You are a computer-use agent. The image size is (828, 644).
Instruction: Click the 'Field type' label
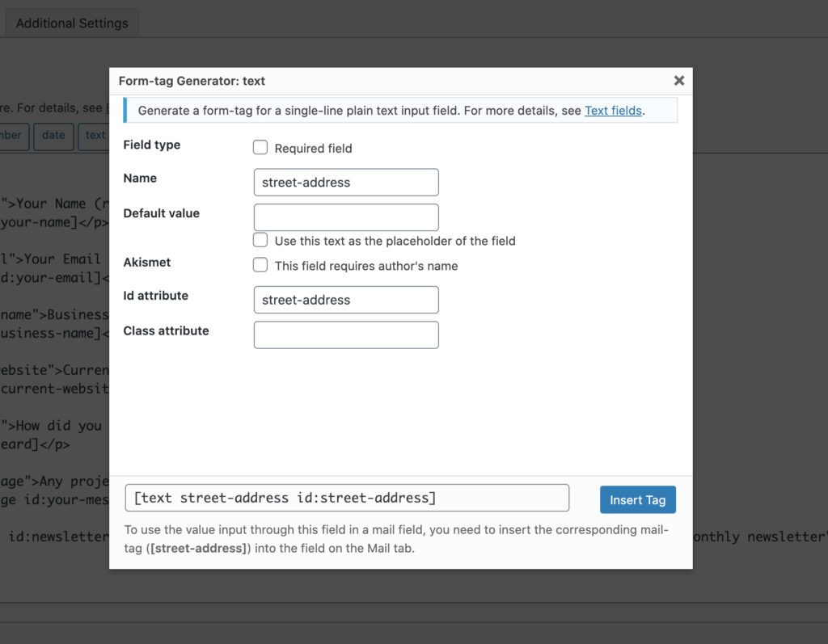point(151,145)
